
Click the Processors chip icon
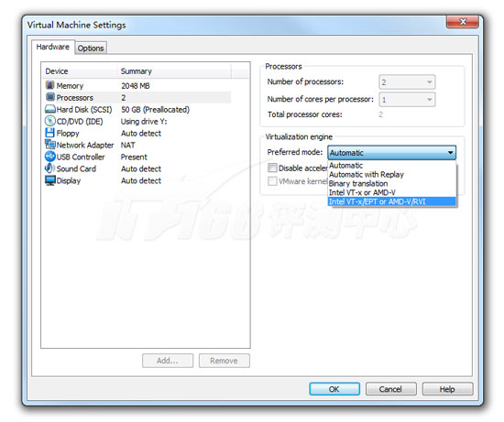coord(50,97)
